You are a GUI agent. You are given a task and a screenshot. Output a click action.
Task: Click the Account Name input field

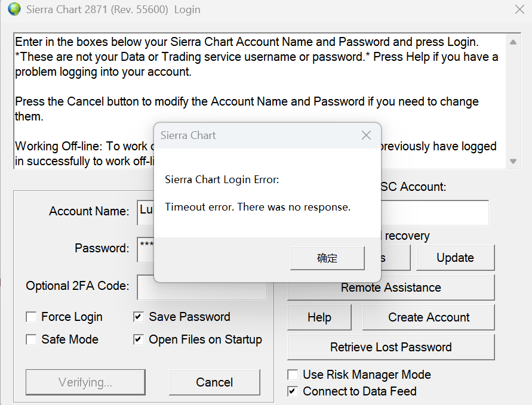click(145, 211)
